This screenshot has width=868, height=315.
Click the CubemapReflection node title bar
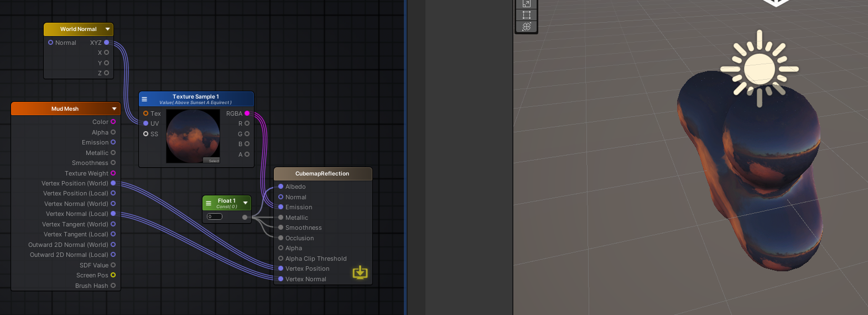(x=322, y=174)
